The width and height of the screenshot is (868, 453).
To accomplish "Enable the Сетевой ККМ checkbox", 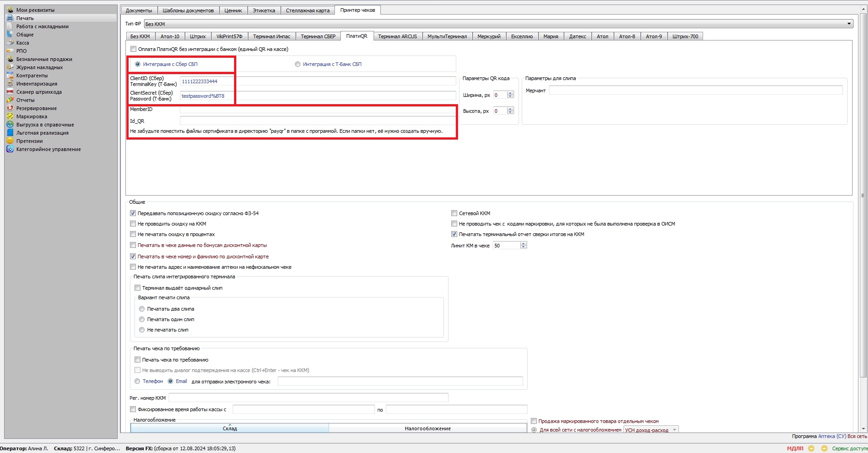I will pyautogui.click(x=454, y=213).
